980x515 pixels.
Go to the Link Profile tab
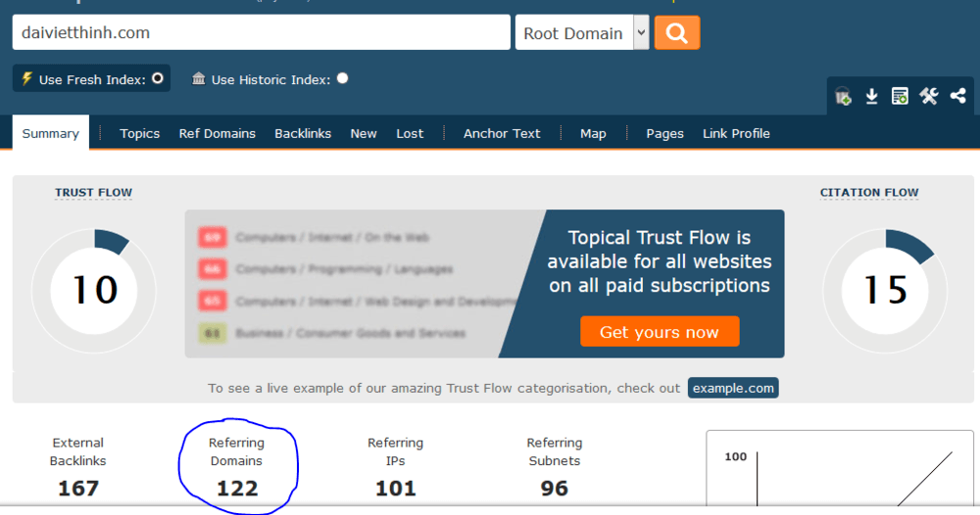tap(736, 133)
